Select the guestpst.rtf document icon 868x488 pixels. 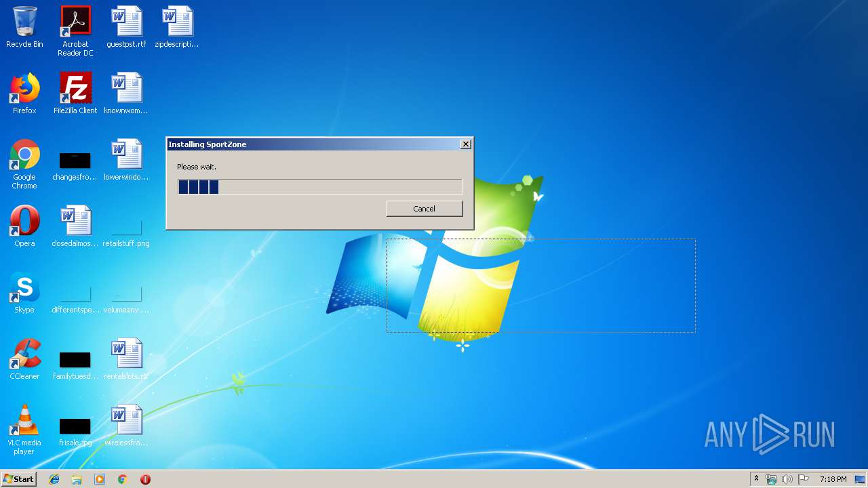click(126, 27)
